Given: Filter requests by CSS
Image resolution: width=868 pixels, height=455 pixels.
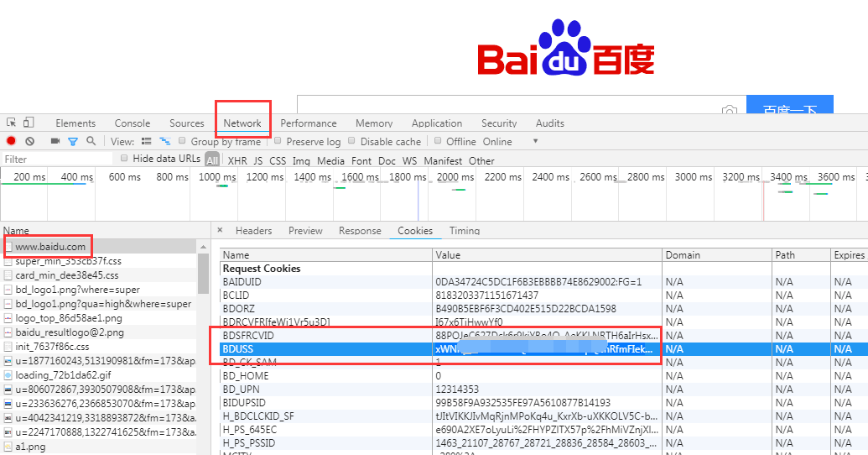Looking at the screenshot, I should tap(278, 160).
